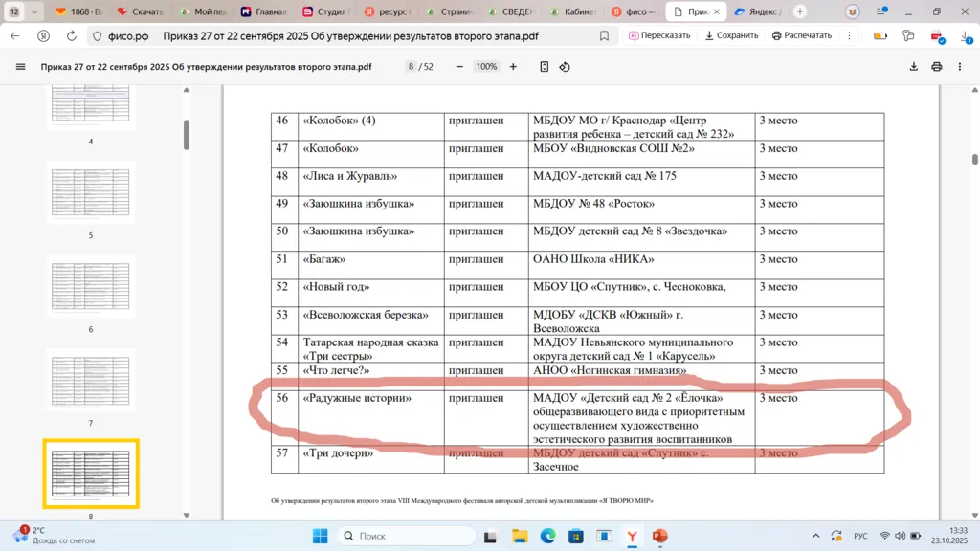Click the page number input field
Screen dimensions: 980x551
coord(411,67)
